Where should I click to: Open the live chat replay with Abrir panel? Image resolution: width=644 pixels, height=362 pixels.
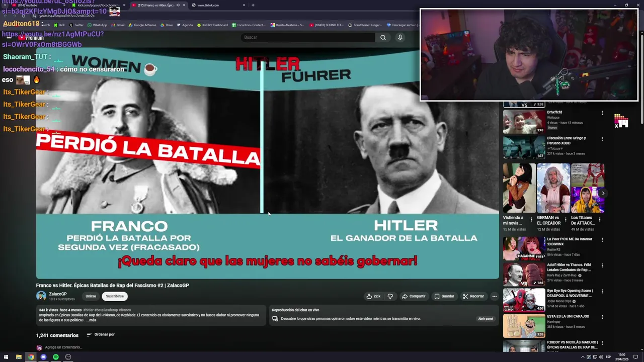tap(486, 318)
